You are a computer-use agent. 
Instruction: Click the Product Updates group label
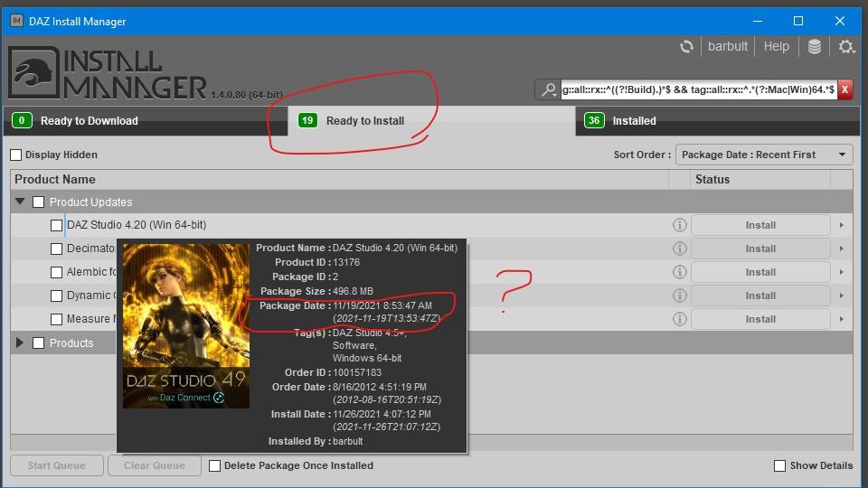click(x=90, y=202)
